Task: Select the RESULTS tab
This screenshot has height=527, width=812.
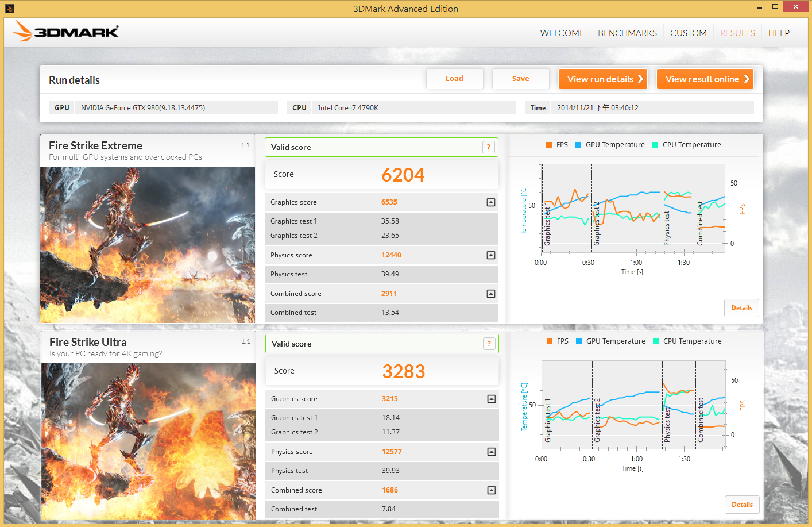Action: point(737,33)
